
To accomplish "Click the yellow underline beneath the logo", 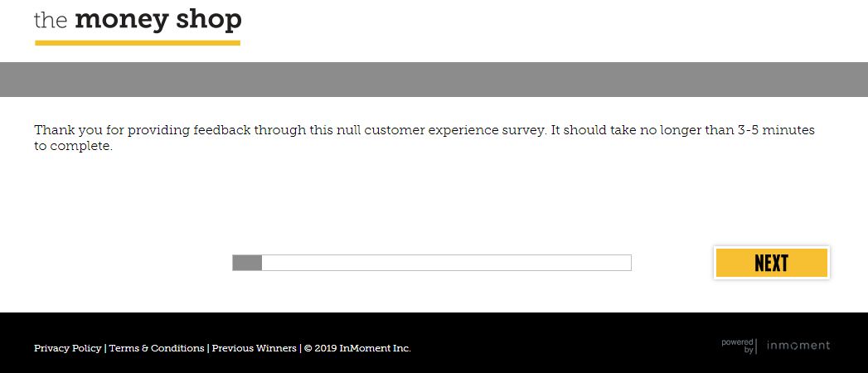I will click(x=138, y=42).
